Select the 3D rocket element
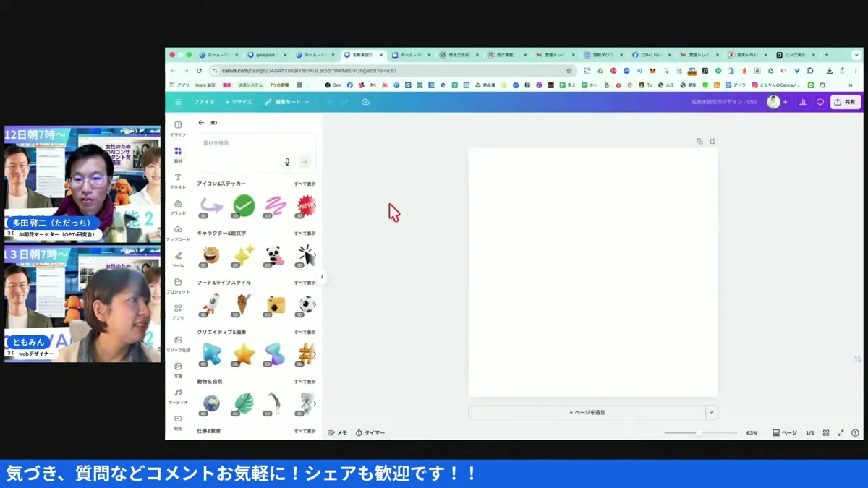This screenshot has height=488, width=868. click(211, 304)
